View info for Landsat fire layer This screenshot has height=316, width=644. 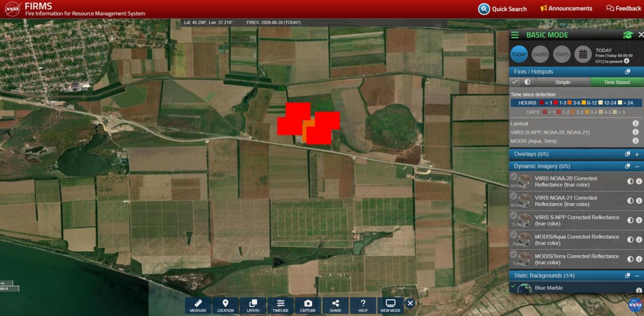[x=635, y=123]
